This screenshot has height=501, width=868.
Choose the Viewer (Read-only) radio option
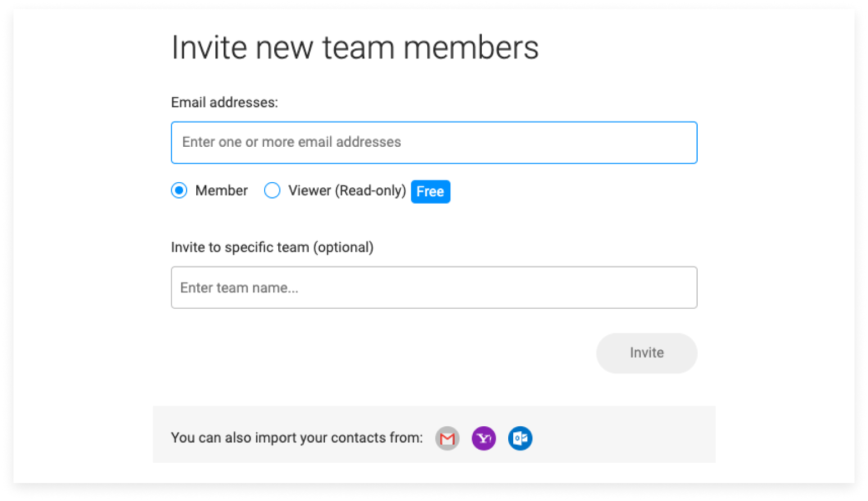272,191
